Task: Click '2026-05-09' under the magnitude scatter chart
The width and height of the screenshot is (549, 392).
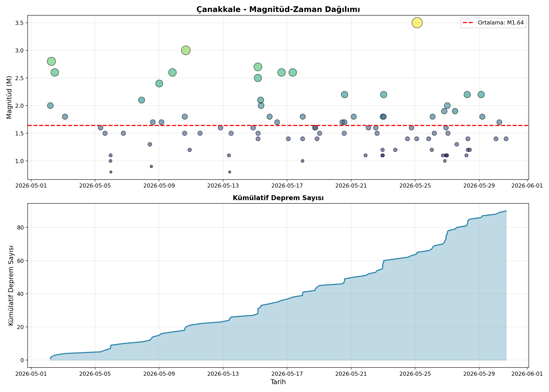Action: click(x=159, y=186)
